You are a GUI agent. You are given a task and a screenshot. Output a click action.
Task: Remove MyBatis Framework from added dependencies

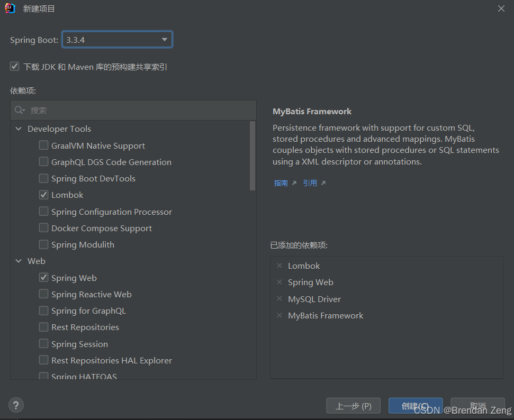[279, 315]
